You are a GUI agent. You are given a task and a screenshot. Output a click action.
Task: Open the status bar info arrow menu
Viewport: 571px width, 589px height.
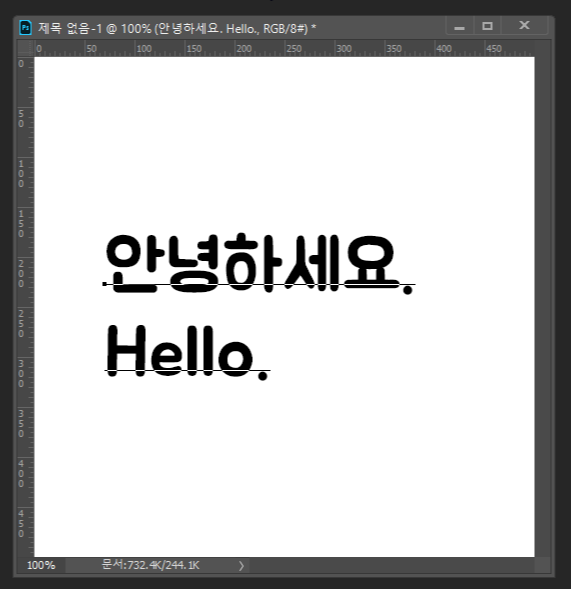(241, 565)
